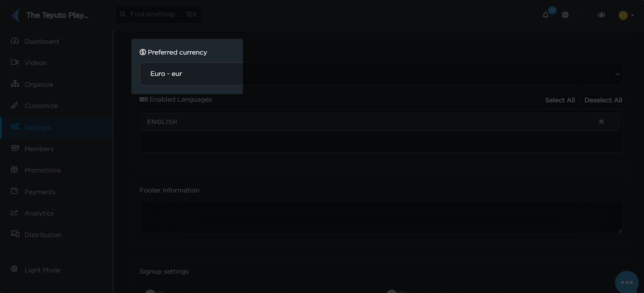The width and height of the screenshot is (644, 293).
Task: Open the user avatar dropdown menu
Action: point(626,15)
